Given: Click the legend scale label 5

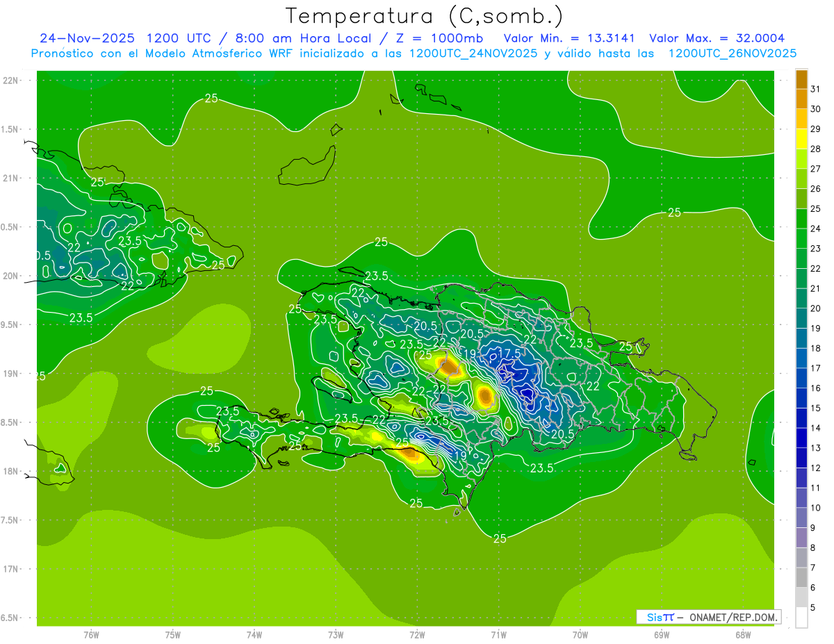Looking at the screenshot, I should pos(812,607).
